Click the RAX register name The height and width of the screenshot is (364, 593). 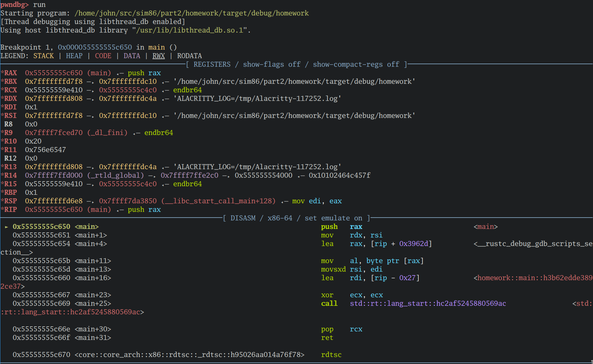tap(10, 73)
